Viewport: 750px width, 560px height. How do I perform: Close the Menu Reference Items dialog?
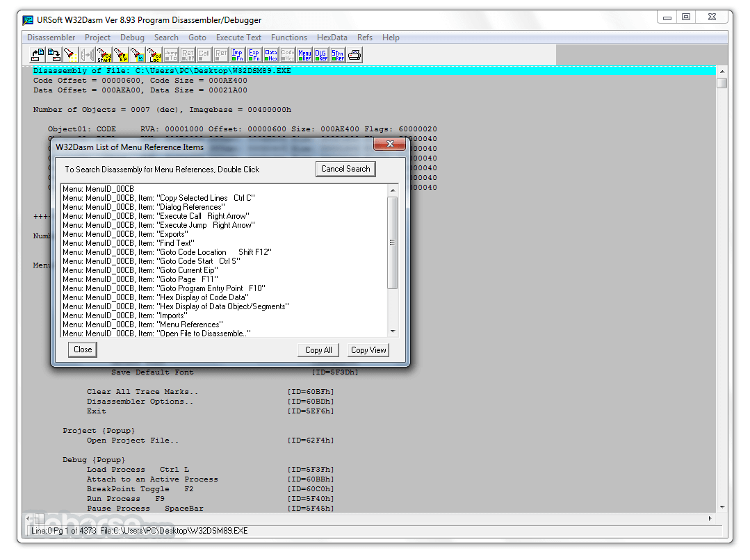point(83,349)
